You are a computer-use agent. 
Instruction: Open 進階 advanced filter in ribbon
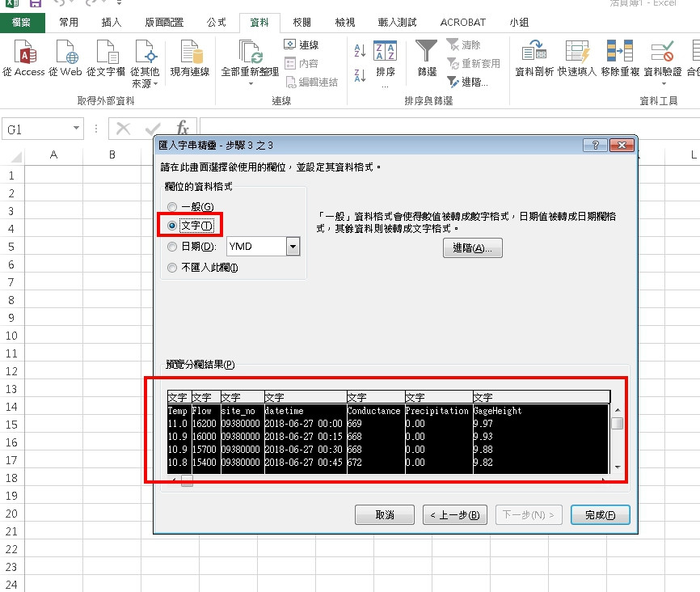pyautogui.click(x=467, y=82)
